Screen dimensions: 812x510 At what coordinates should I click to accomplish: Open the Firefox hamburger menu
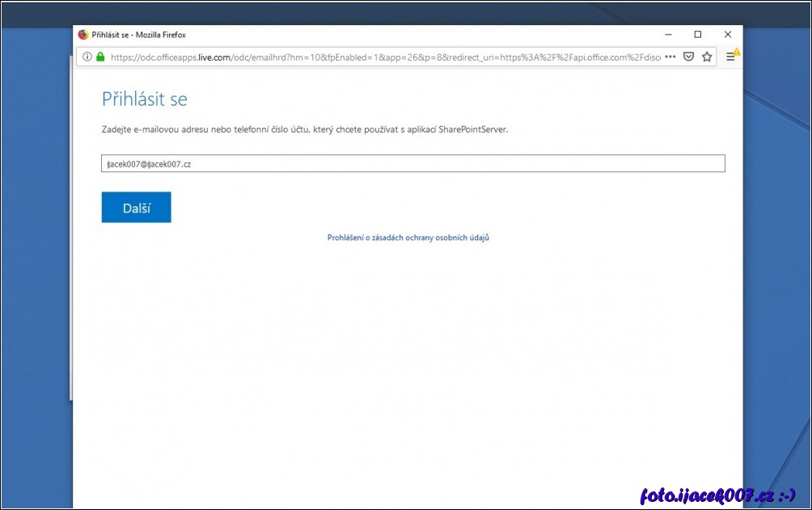pyautogui.click(x=730, y=57)
